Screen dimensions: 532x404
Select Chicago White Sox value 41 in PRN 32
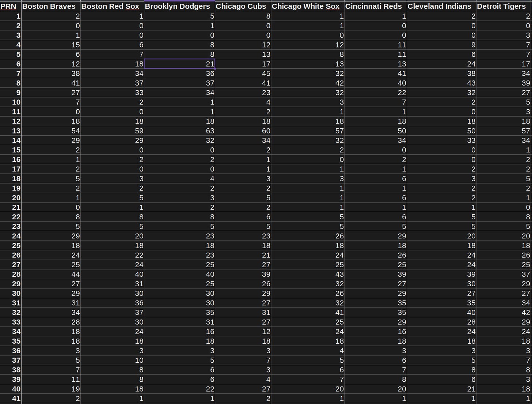click(x=308, y=312)
